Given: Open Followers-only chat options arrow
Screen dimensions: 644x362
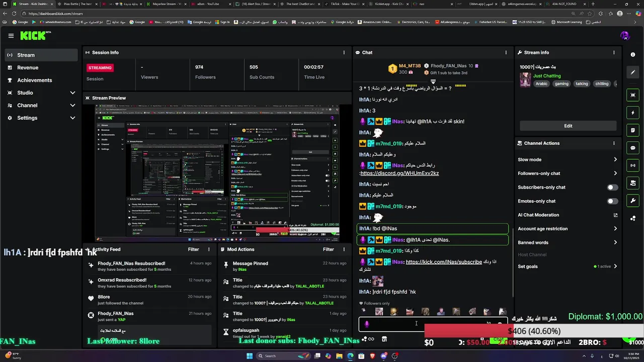Looking at the screenshot, I should pyautogui.click(x=615, y=173).
